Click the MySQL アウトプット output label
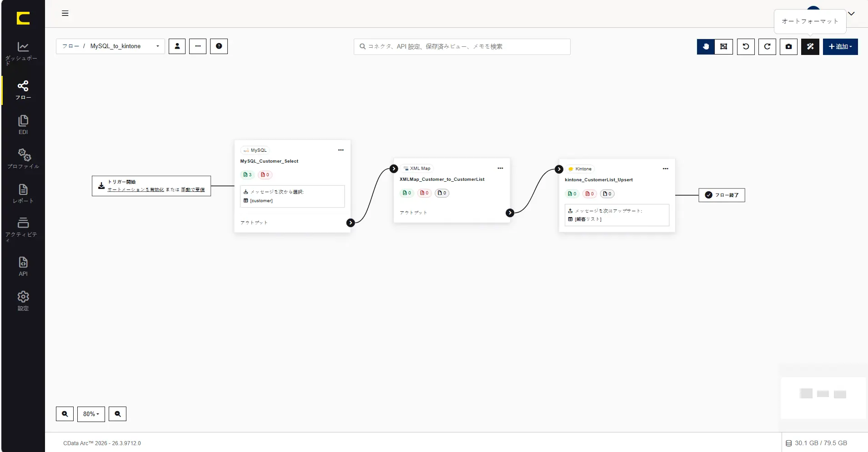Screen dimensions: 868x452 click(x=254, y=223)
